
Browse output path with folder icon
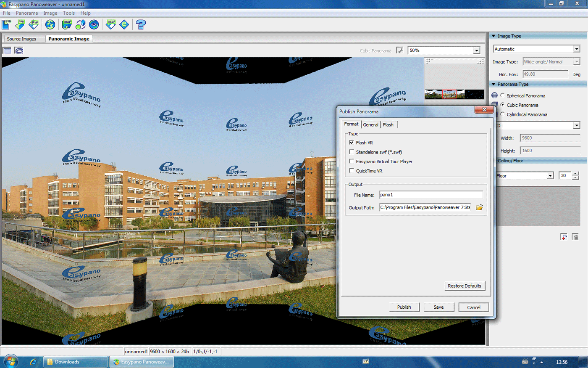(x=479, y=207)
